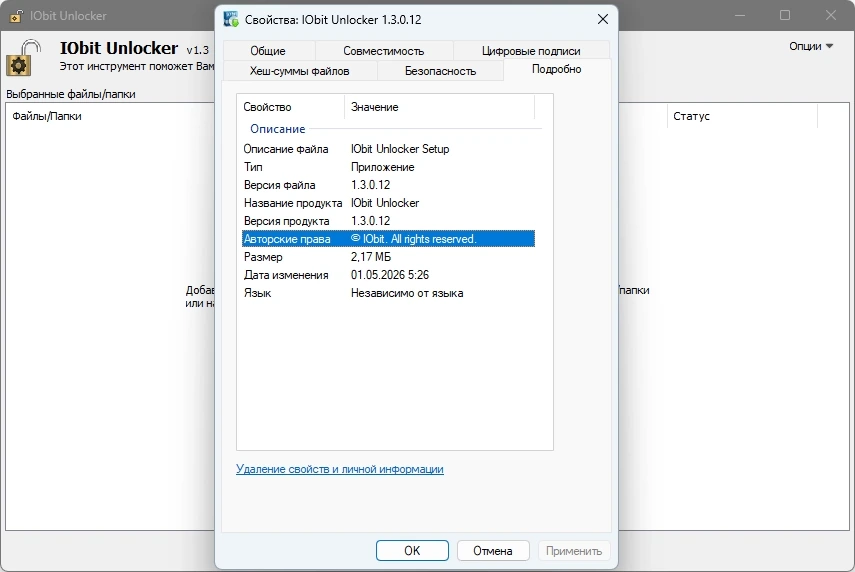Viewport: 855px width, 572px height.
Task: Switch to the Совместимость tab
Action: (x=384, y=51)
